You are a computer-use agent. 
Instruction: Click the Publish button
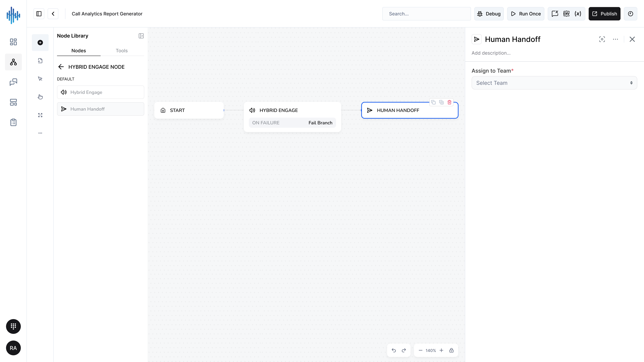pos(605,14)
